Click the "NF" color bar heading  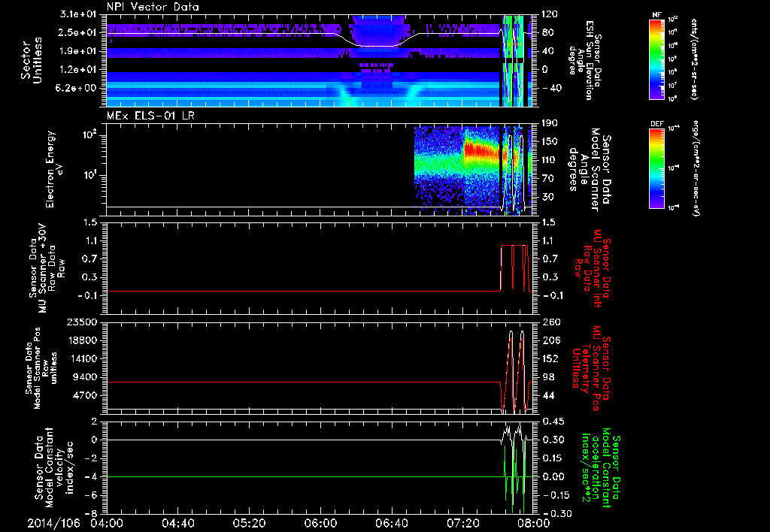[x=656, y=15]
